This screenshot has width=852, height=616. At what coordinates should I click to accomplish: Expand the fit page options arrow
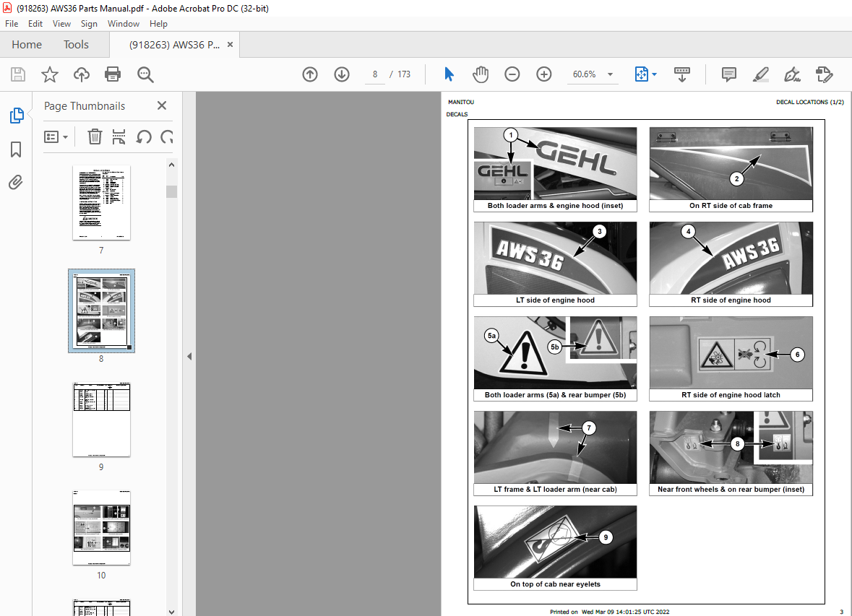[x=654, y=74]
